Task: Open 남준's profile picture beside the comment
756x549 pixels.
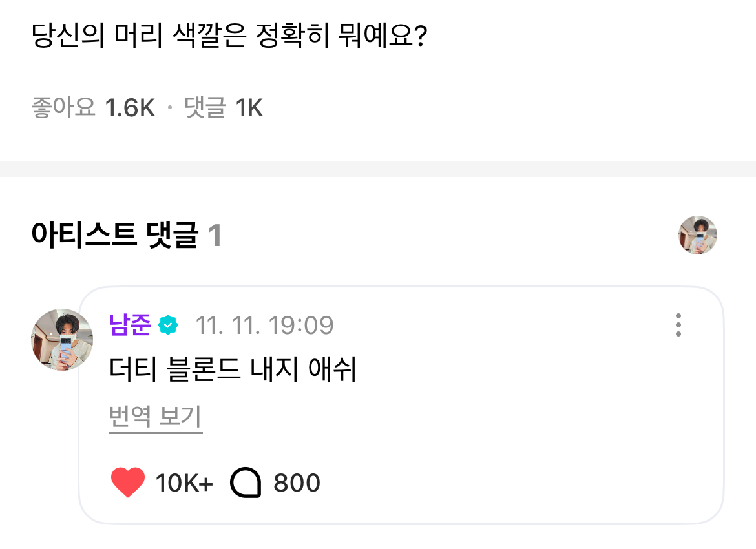Action: [62, 340]
